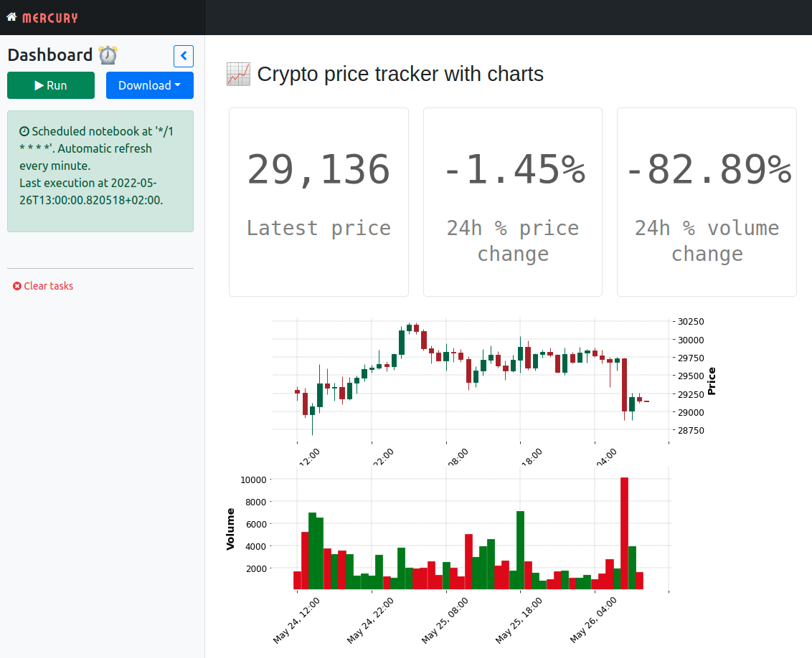Click the -82.89% volume change value
This screenshot has width=812, height=658.
click(707, 170)
